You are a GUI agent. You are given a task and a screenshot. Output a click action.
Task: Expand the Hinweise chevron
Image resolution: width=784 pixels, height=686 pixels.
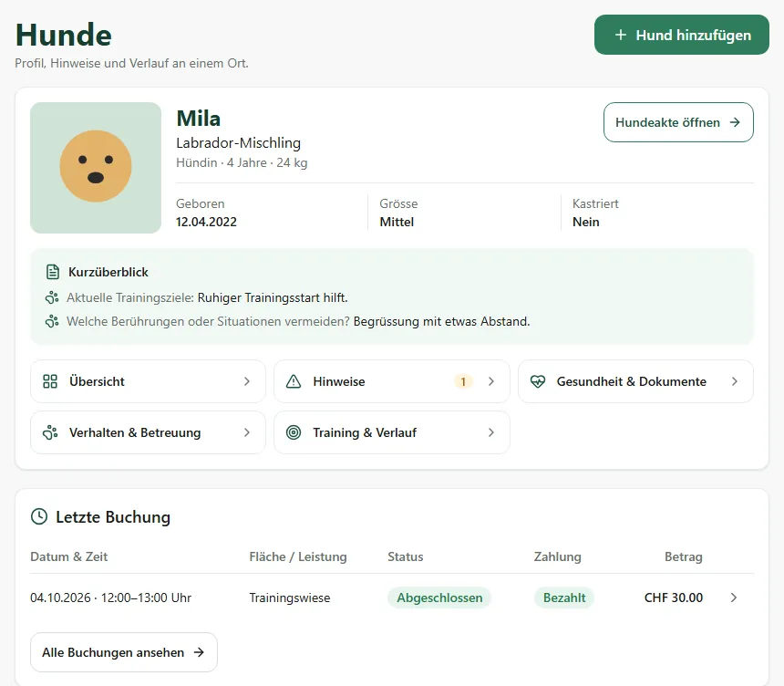491,381
